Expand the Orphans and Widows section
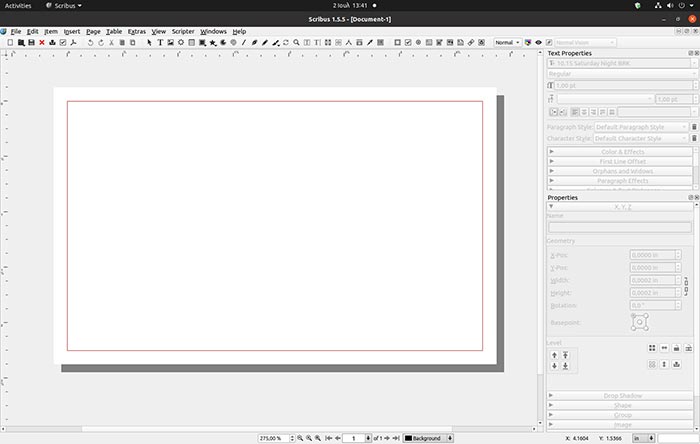 [620, 171]
